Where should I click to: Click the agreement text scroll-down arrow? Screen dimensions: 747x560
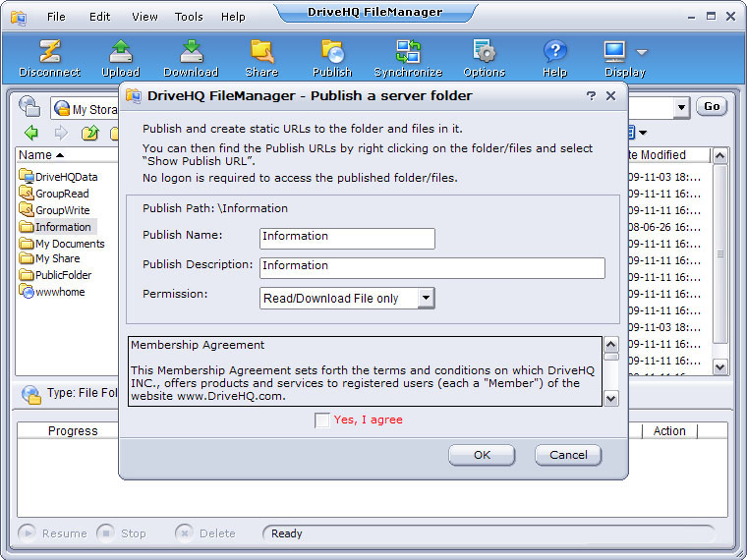[x=610, y=398]
